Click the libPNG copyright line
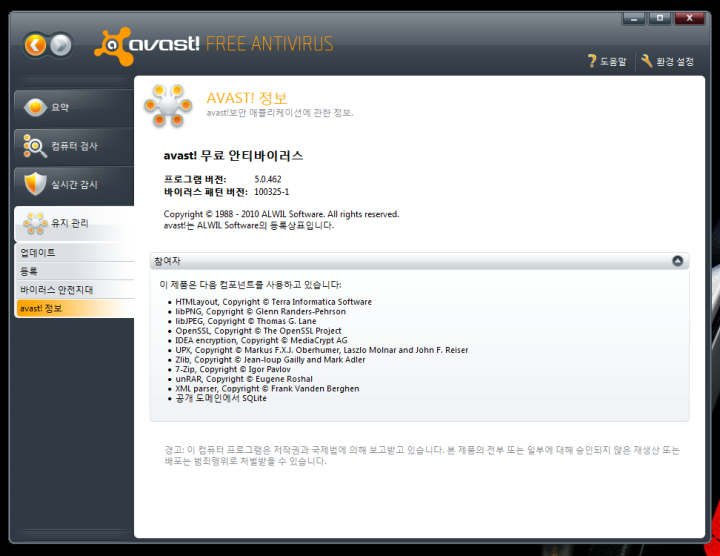720x556 pixels. click(x=260, y=311)
